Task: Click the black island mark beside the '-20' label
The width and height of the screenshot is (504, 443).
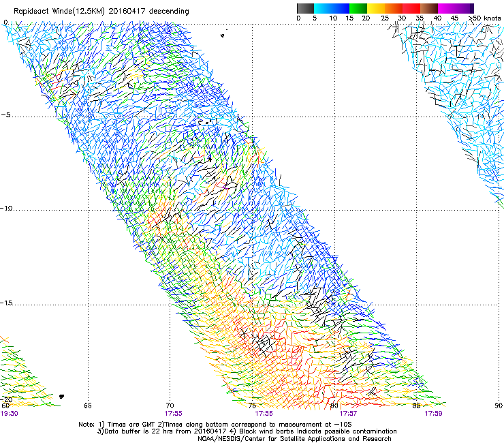Action: tap(61, 397)
